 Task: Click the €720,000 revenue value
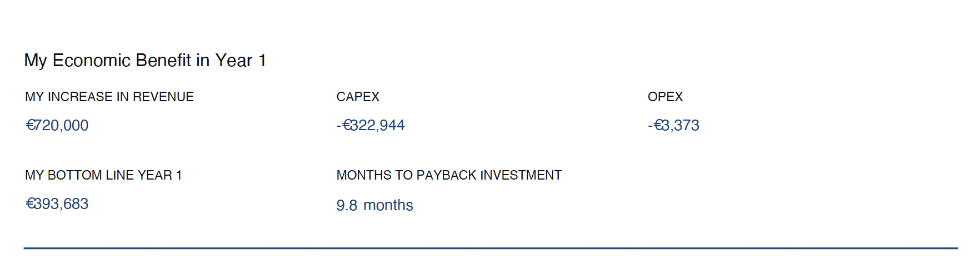(x=57, y=125)
